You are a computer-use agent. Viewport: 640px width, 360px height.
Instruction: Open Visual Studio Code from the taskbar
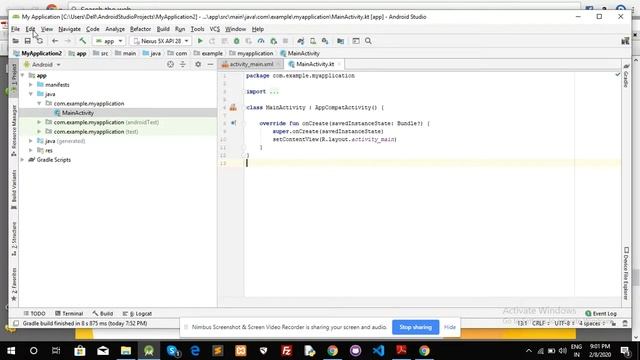point(378,351)
